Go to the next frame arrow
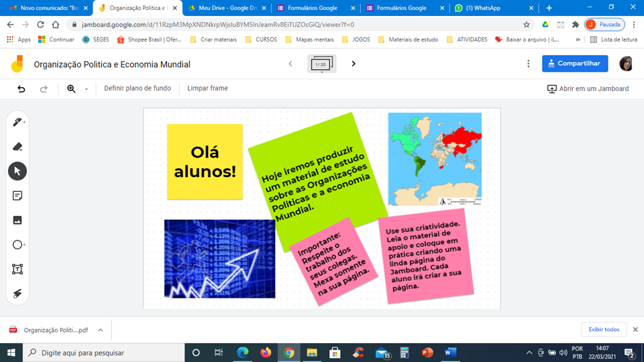Viewport: 644px width, 362px height. point(354,64)
